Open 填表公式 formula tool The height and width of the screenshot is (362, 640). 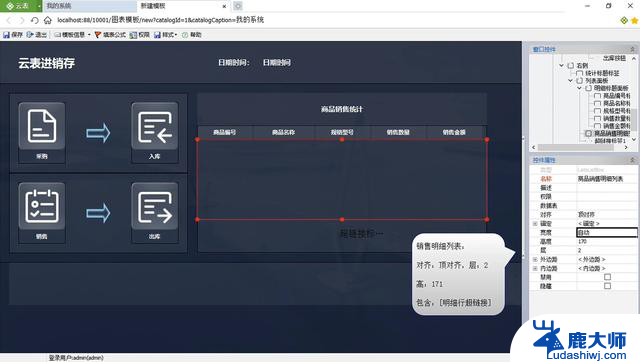tap(110, 35)
